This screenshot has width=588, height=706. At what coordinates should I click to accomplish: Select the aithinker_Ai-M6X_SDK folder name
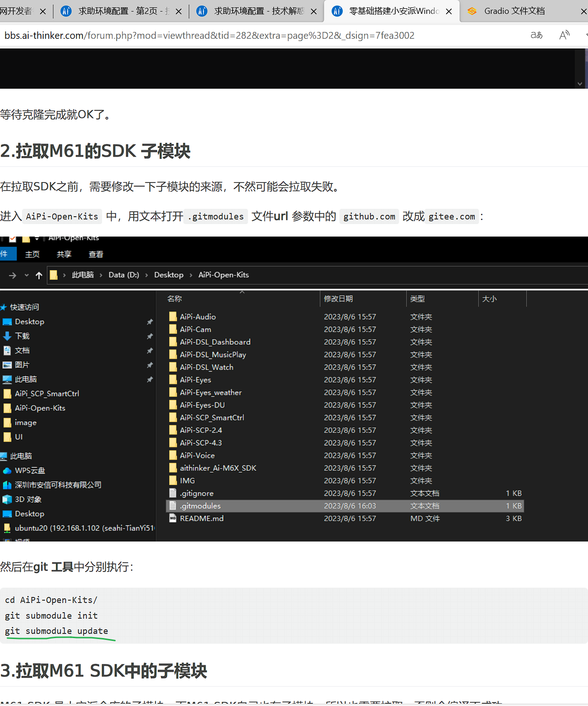[x=218, y=468]
